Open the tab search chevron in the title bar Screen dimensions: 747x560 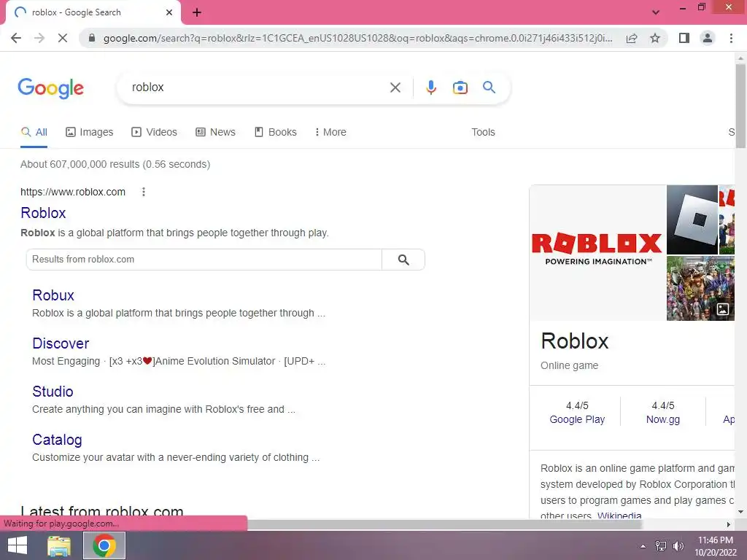(x=656, y=12)
